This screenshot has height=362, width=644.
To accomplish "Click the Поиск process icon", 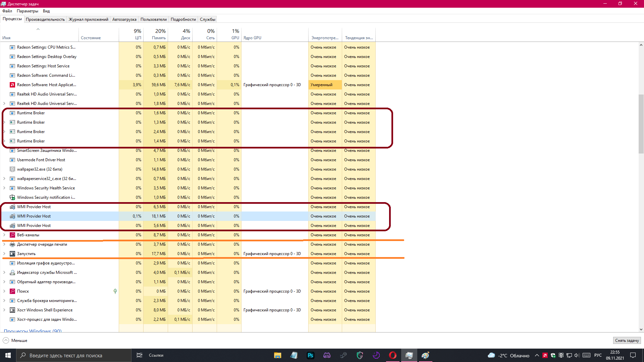I will [x=12, y=291].
